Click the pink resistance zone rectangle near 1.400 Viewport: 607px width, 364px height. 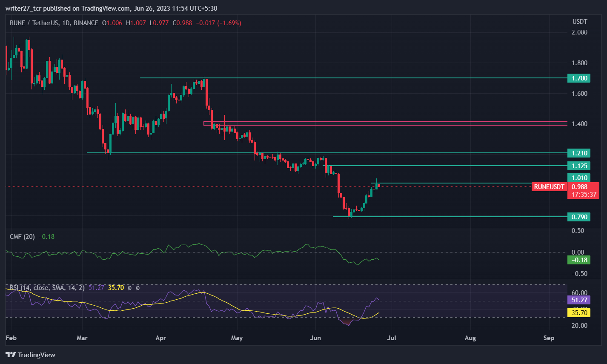click(x=386, y=123)
